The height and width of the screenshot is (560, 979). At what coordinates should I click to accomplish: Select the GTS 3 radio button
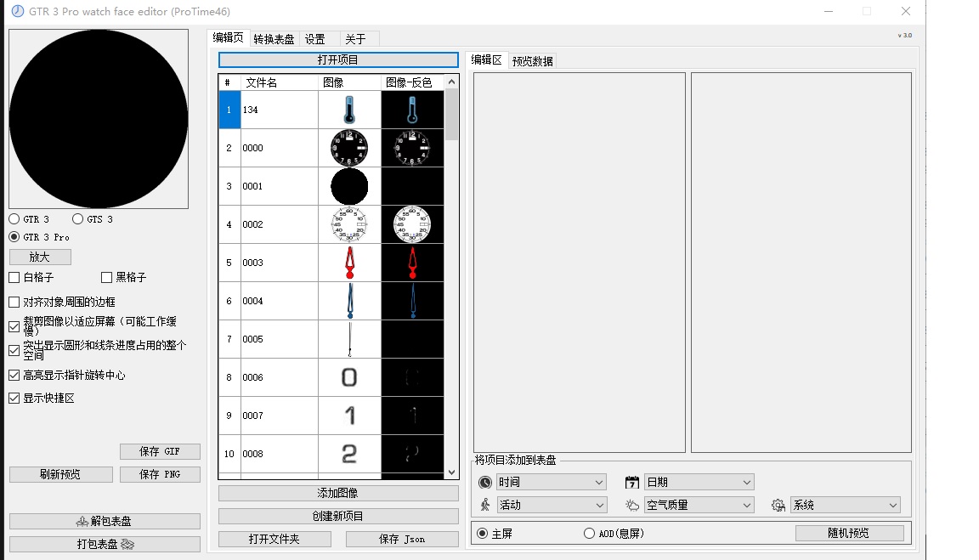(x=77, y=219)
